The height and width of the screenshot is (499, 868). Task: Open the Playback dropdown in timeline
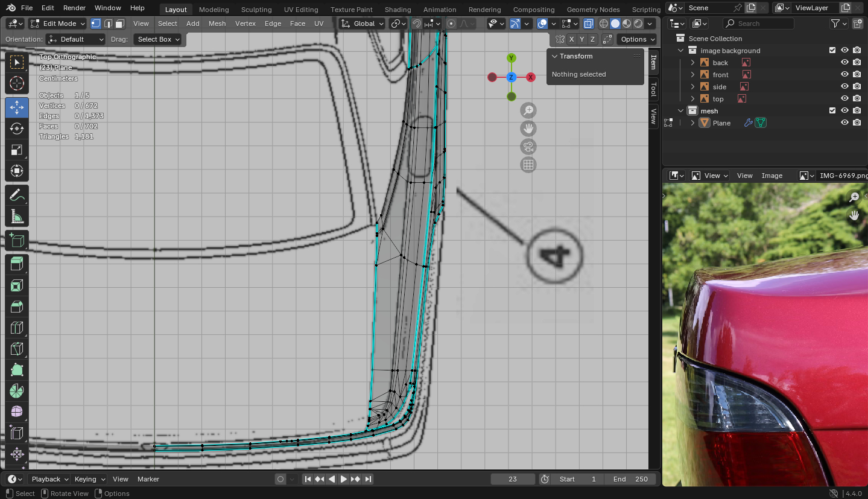coord(50,479)
